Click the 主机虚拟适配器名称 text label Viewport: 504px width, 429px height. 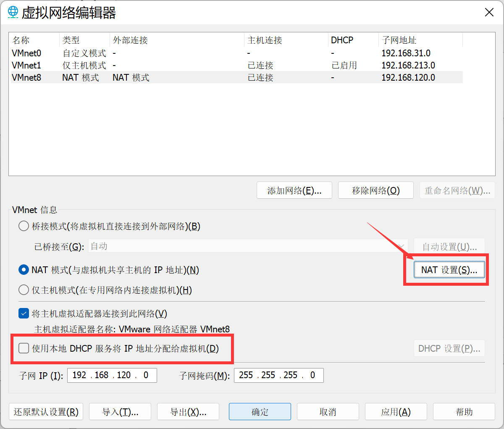click(132, 329)
